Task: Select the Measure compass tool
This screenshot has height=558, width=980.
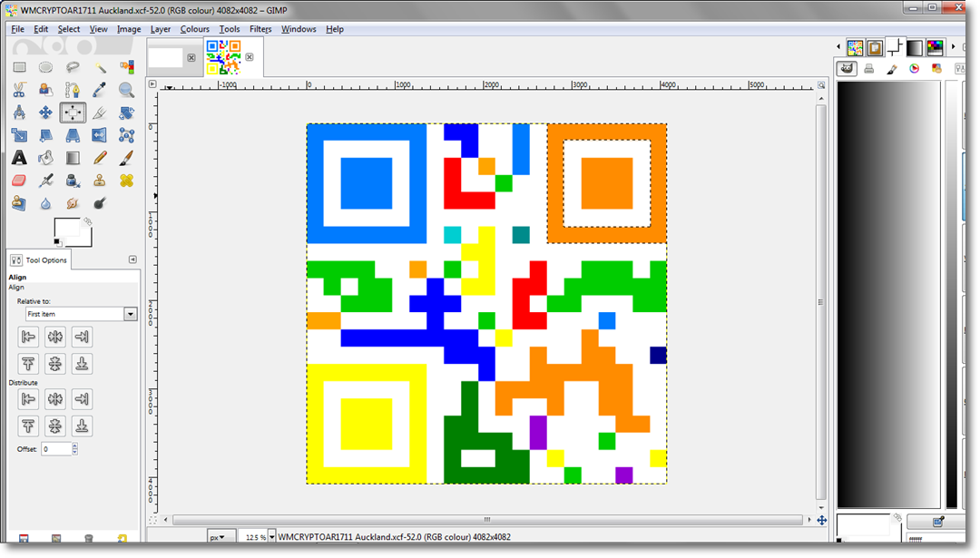Action: tap(19, 113)
